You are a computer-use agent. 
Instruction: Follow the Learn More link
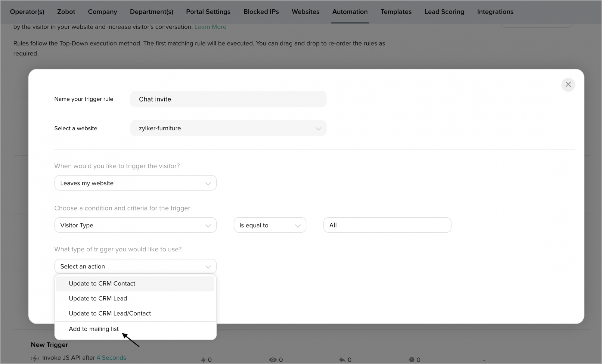click(210, 27)
